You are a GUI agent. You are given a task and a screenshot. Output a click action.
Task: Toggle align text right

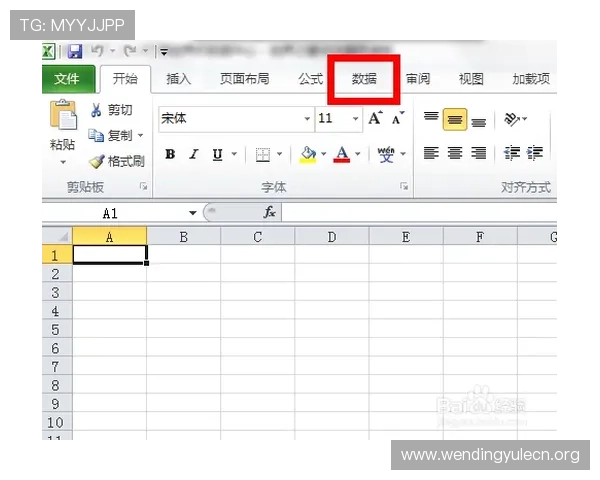point(479,153)
